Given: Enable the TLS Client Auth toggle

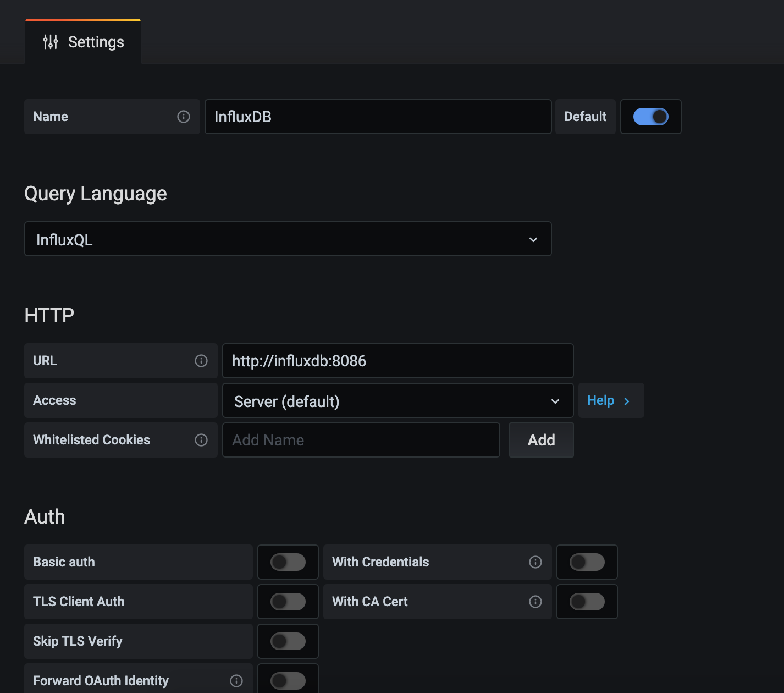Looking at the screenshot, I should point(288,602).
